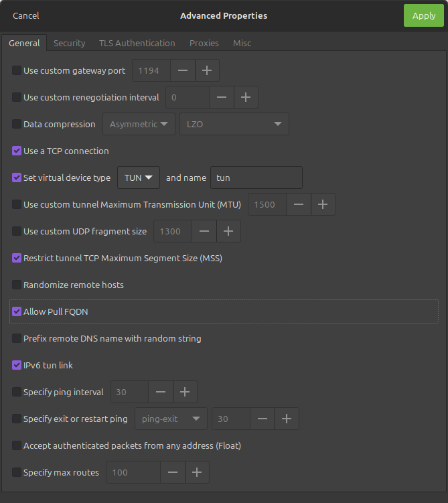Image resolution: width=448 pixels, height=503 pixels.
Task: Open the TUN virtual device type dropdown
Action: (139, 177)
